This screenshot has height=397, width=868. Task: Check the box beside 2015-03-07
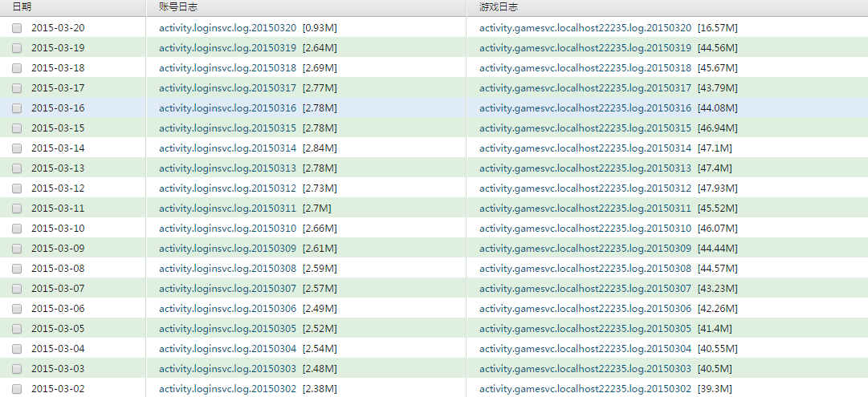pyautogui.click(x=17, y=289)
